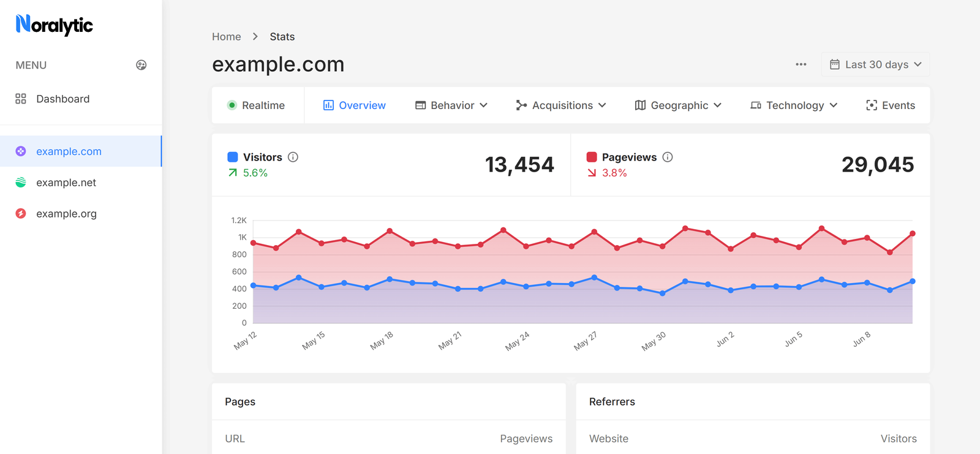Viewport: 980px width, 454px height.
Task: Open example.org in the sidebar
Action: (x=66, y=214)
